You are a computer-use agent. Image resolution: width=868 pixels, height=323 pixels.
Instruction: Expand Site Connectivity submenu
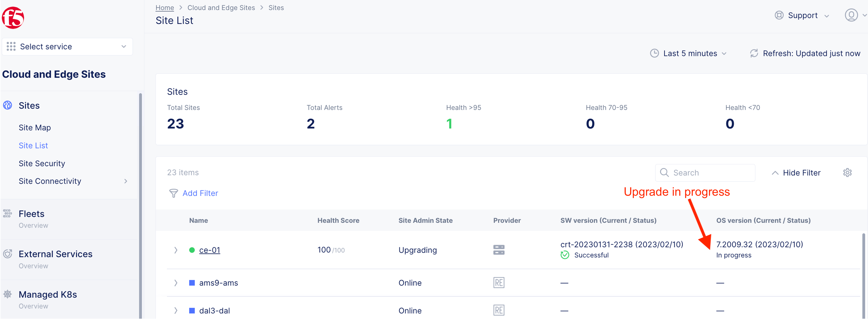(x=126, y=181)
